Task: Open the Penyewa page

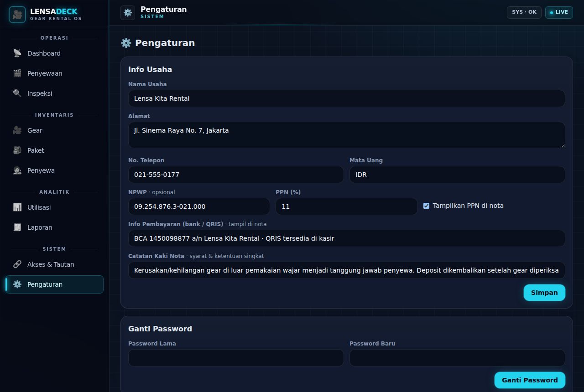Action: coord(54,170)
